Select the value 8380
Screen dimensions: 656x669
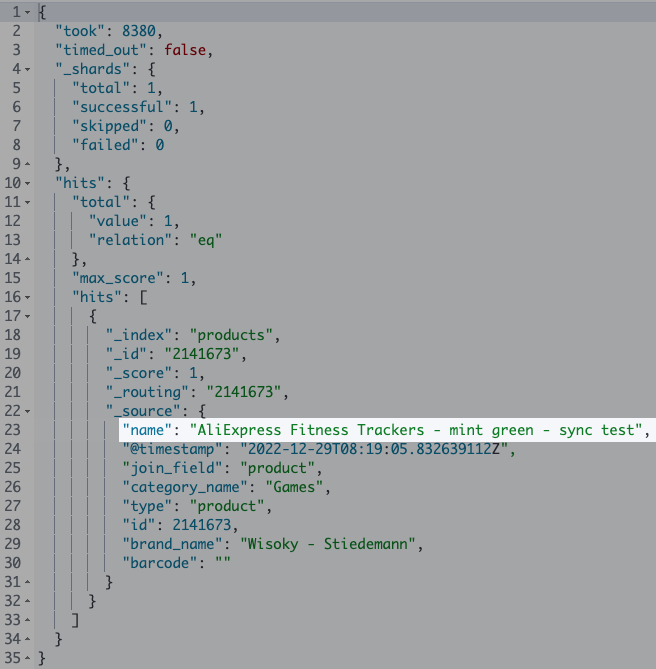[139, 31]
